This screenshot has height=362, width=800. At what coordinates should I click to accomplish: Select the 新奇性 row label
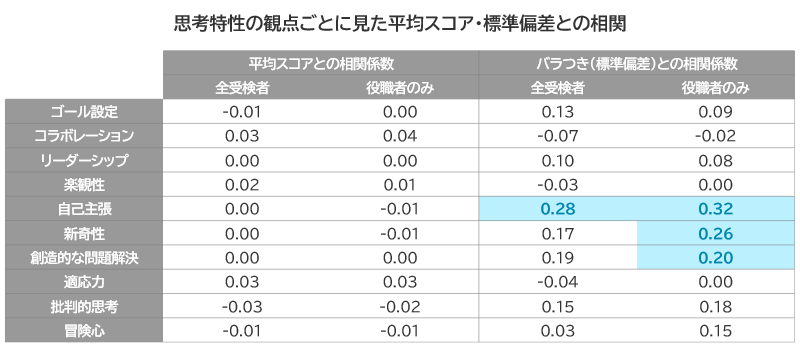tap(84, 234)
